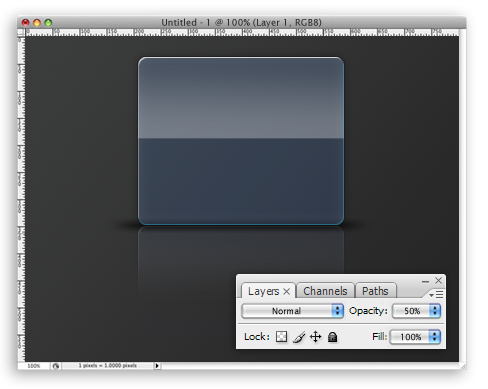Click the ruler origin corner box
488x389 pixels.
[x=21, y=32]
